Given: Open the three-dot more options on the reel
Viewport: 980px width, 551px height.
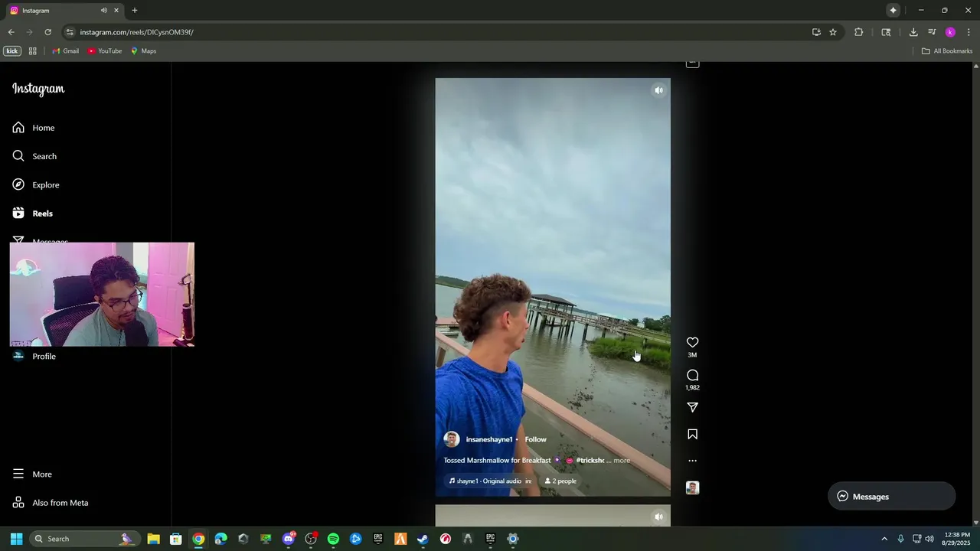Looking at the screenshot, I should [692, 461].
